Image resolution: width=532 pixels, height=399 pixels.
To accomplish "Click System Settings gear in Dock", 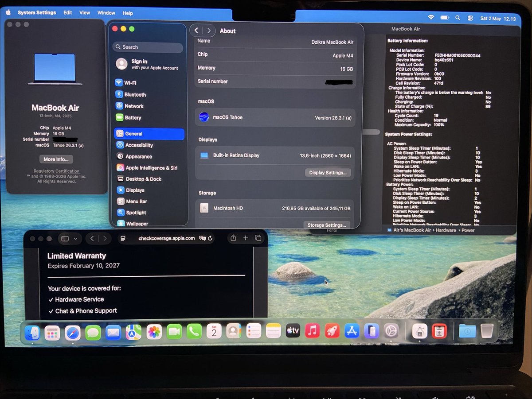I will pos(391,331).
